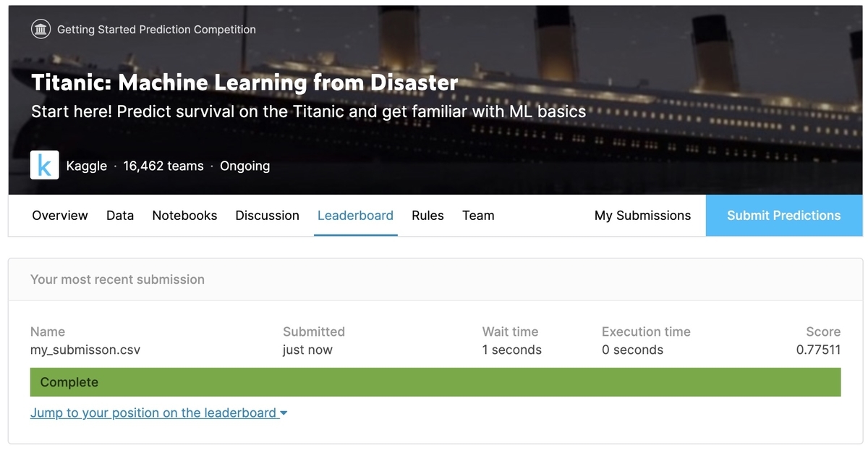Click the '1 seconds' wait time value

coord(512,350)
